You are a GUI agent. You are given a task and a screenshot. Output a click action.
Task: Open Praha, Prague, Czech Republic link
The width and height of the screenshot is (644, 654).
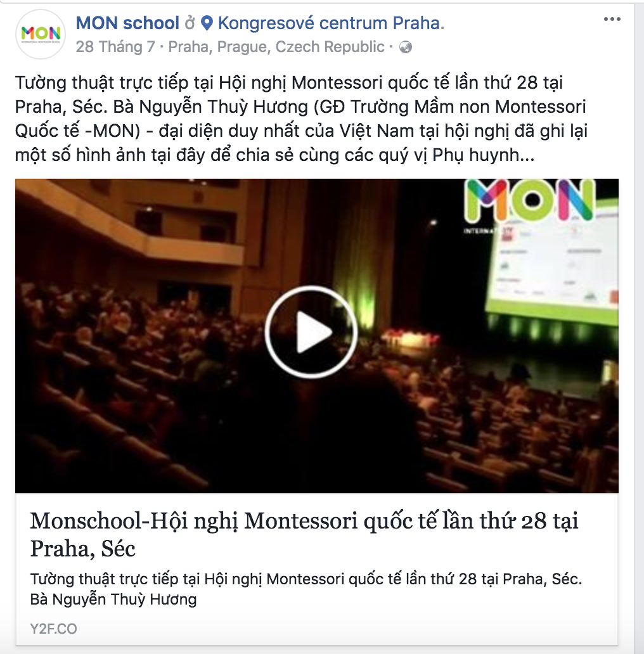pos(276,47)
